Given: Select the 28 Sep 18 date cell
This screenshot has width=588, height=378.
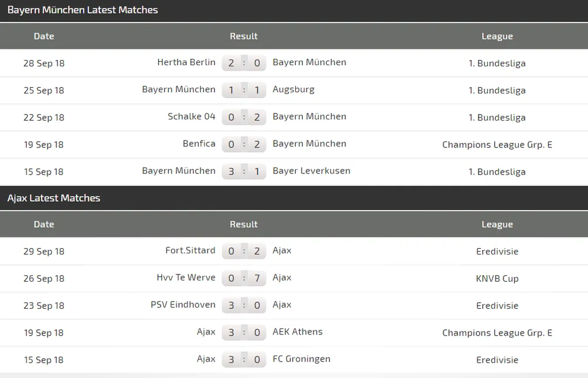Looking at the screenshot, I should tap(44, 63).
